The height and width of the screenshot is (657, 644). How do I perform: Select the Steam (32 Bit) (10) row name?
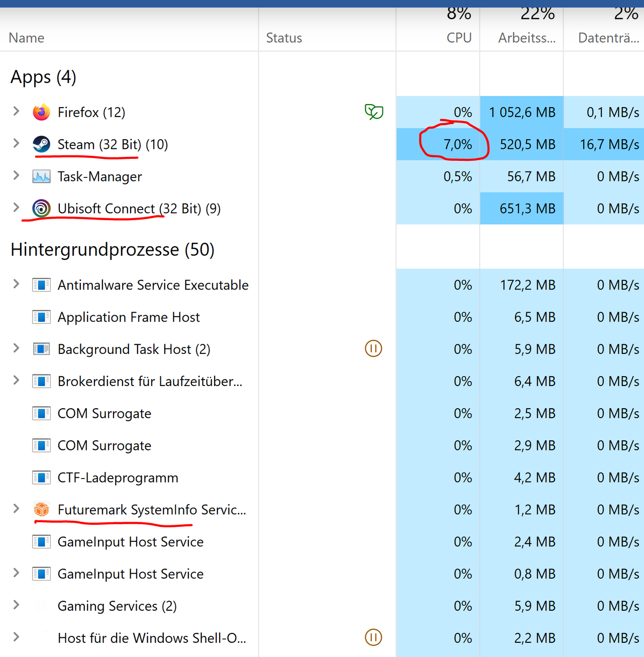point(113,144)
